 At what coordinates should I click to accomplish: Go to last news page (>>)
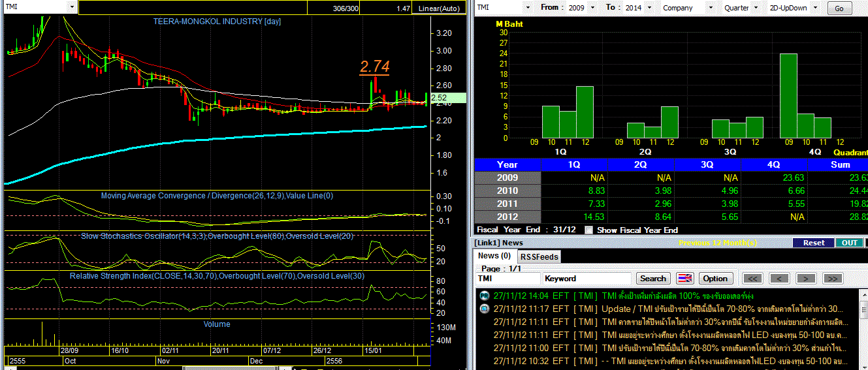point(832,279)
